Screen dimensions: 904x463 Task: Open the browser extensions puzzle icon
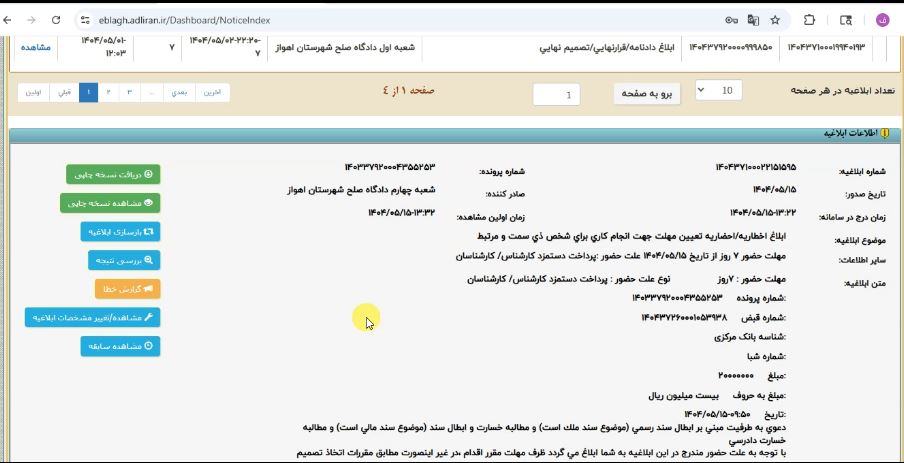point(810,20)
